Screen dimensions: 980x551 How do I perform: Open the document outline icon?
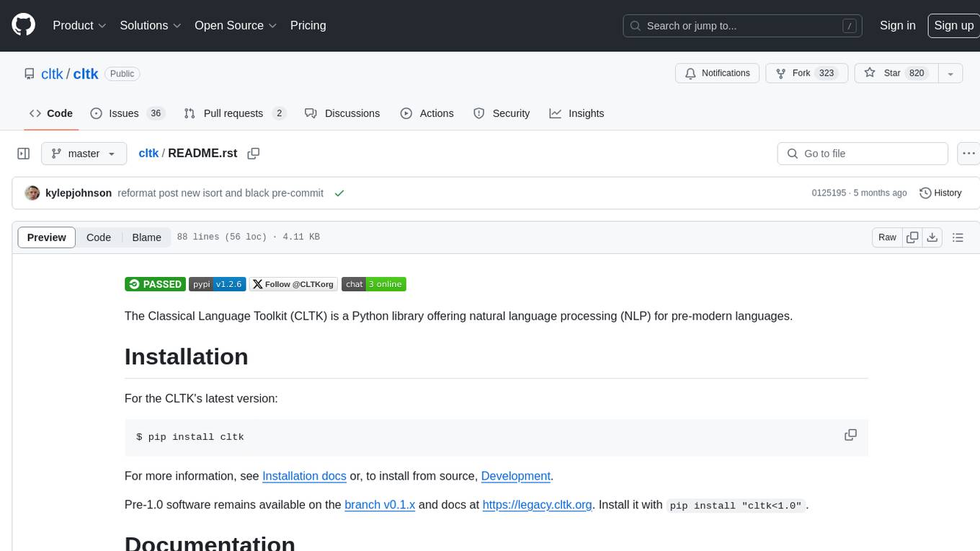pyautogui.click(x=958, y=237)
